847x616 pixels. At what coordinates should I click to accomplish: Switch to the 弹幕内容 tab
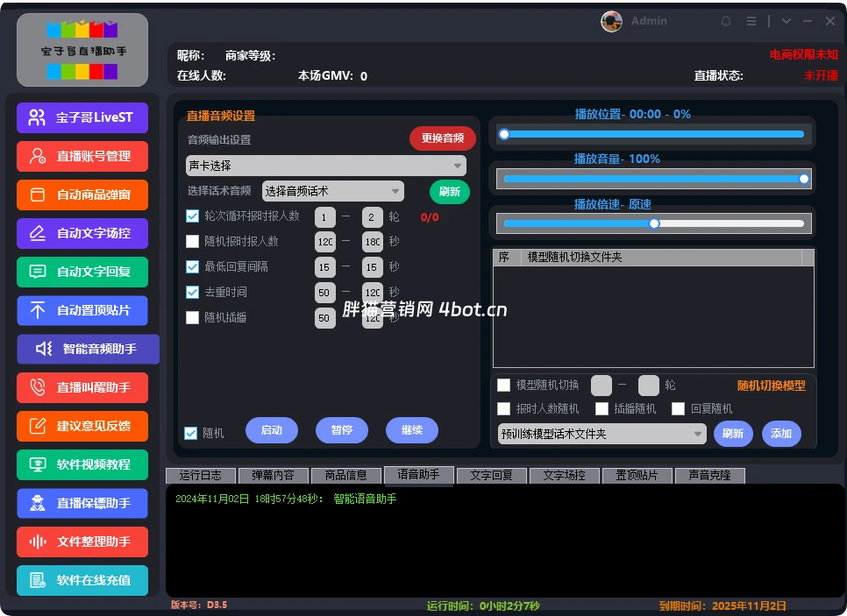coord(272,476)
